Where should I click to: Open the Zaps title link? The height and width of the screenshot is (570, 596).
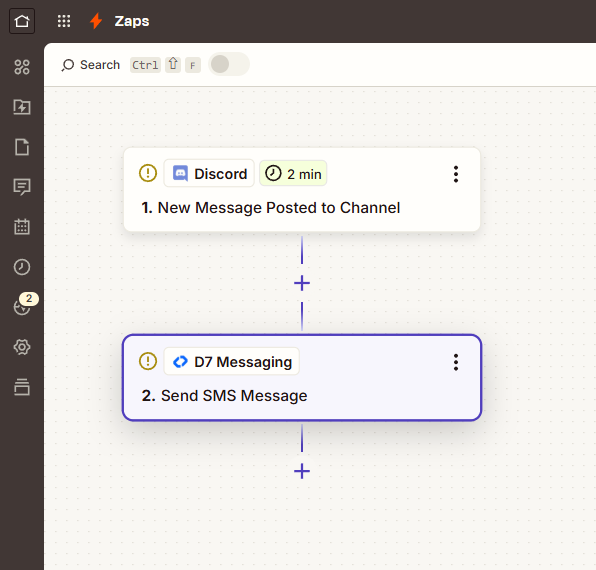(x=132, y=21)
